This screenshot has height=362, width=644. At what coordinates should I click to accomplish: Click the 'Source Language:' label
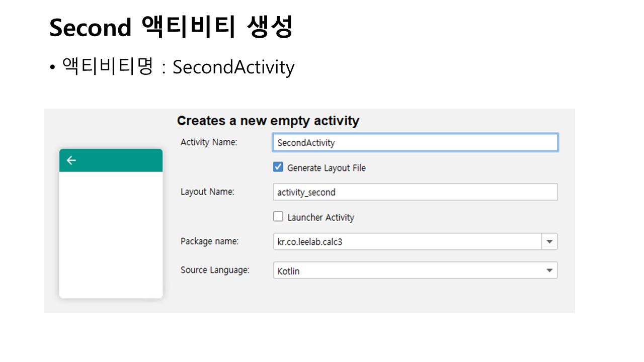pyautogui.click(x=215, y=270)
